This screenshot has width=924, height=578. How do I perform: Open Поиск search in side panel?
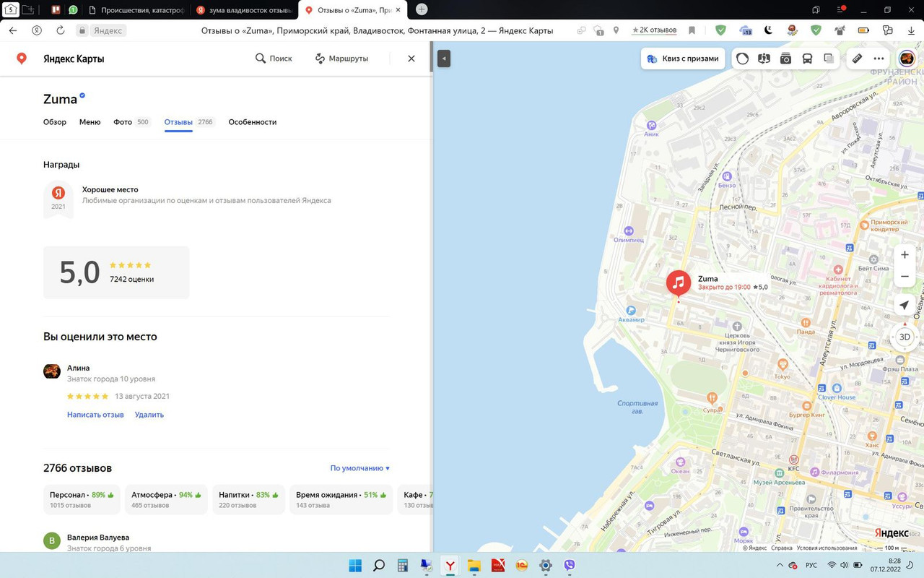pos(274,59)
